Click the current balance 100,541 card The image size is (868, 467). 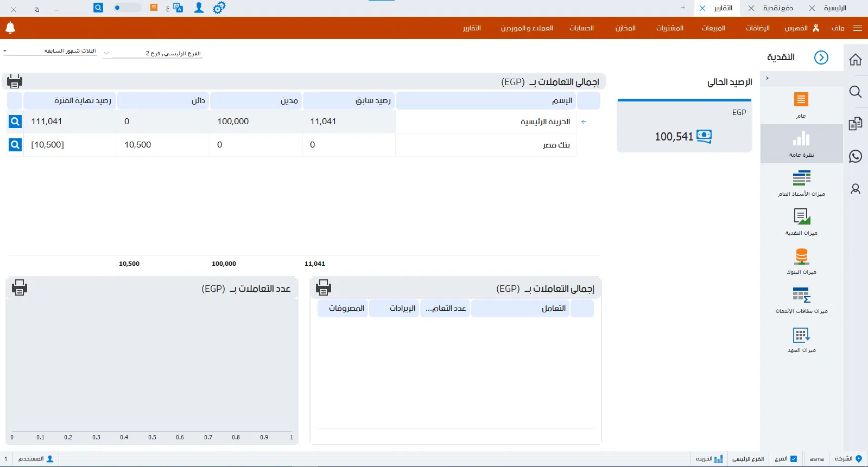pyautogui.click(x=684, y=137)
